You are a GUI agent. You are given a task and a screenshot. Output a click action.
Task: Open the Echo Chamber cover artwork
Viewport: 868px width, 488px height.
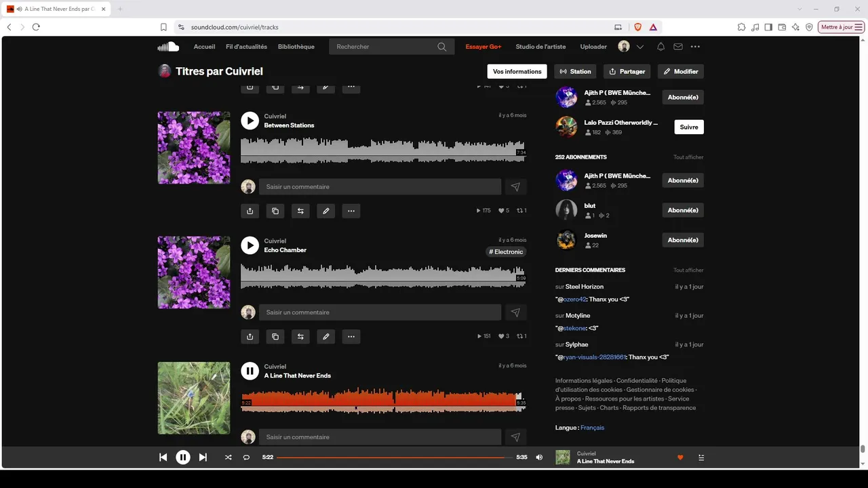tap(194, 272)
